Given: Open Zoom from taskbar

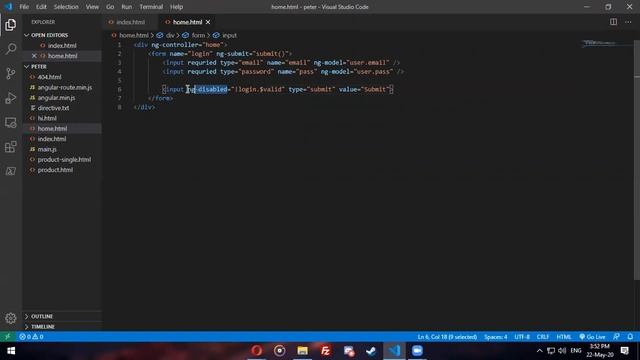Looking at the screenshot, I should 417,351.
